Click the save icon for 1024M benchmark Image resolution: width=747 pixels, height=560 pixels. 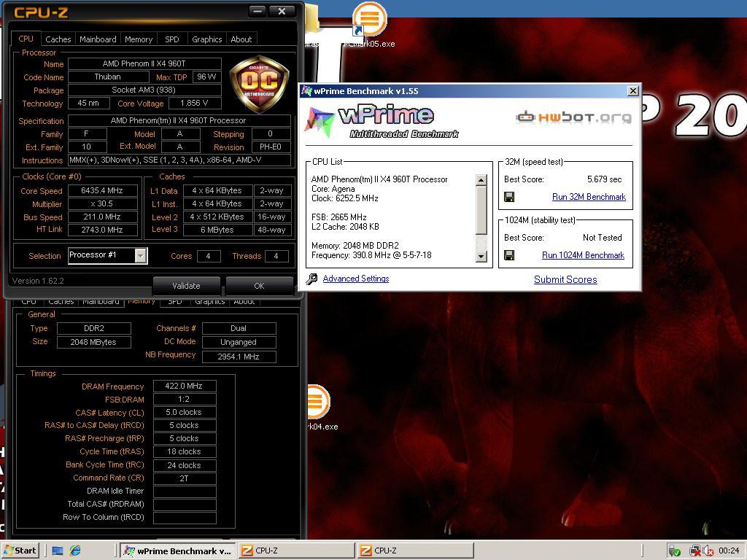509,255
